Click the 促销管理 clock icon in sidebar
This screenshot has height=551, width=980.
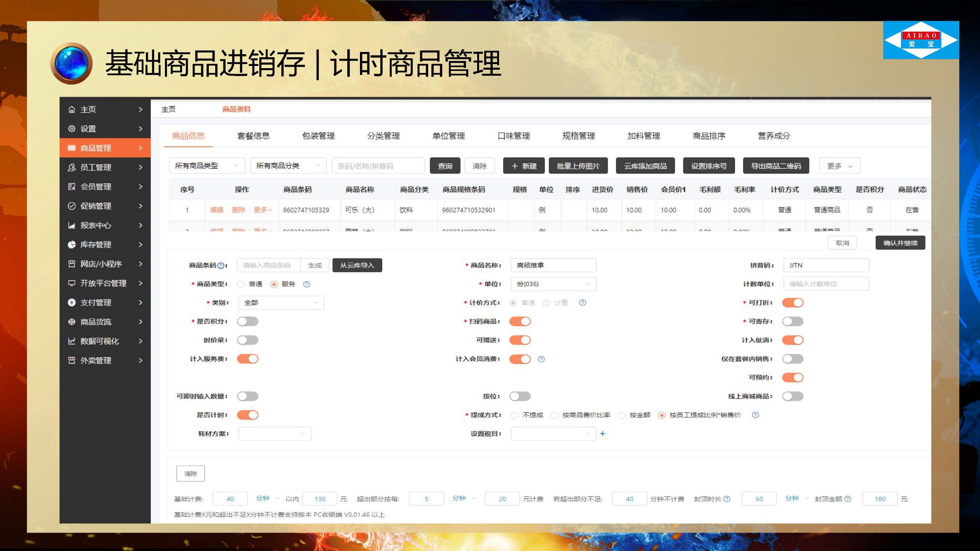(x=72, y=206)
